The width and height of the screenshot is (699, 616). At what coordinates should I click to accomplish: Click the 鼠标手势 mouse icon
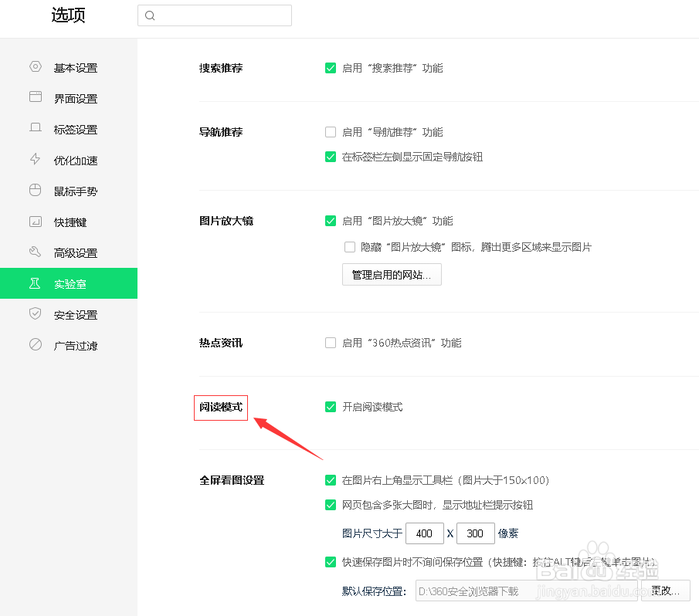click(35, 191)
